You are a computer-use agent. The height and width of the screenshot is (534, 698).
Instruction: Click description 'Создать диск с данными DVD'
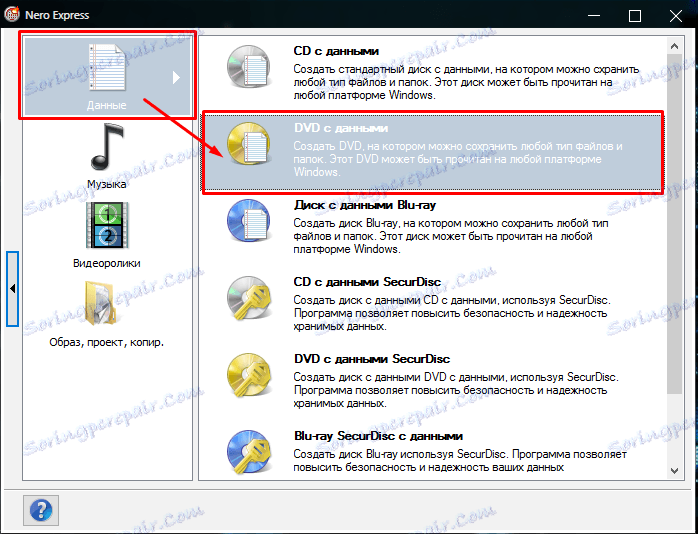tap(456, 390)
